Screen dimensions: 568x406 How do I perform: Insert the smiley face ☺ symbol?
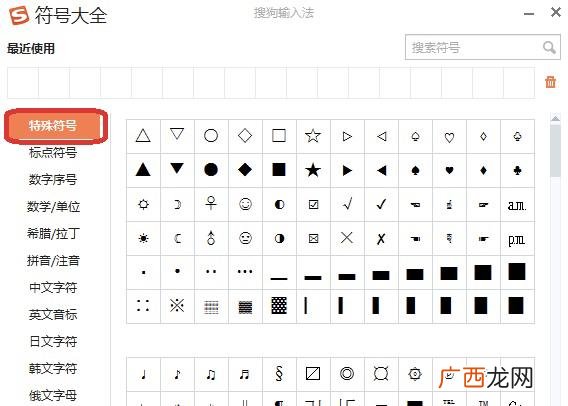(x=245, y=204)
